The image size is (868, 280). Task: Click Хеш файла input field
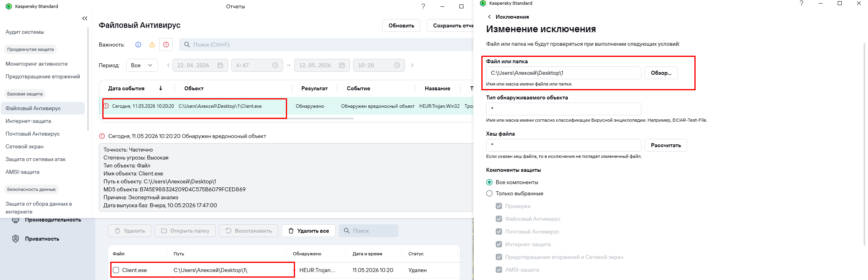(564, 145)
